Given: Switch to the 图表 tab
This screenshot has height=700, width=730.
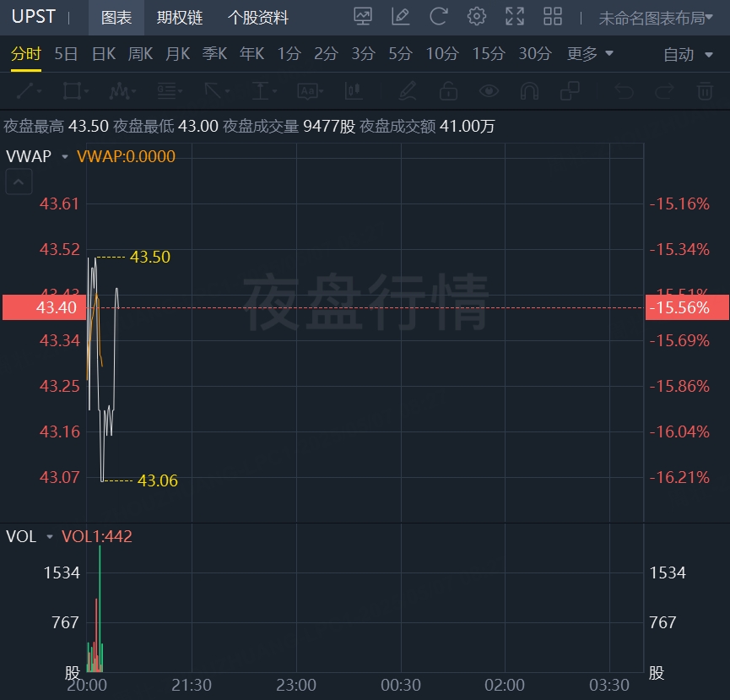Looking at the screenshot, I should [x=116, y=18].
